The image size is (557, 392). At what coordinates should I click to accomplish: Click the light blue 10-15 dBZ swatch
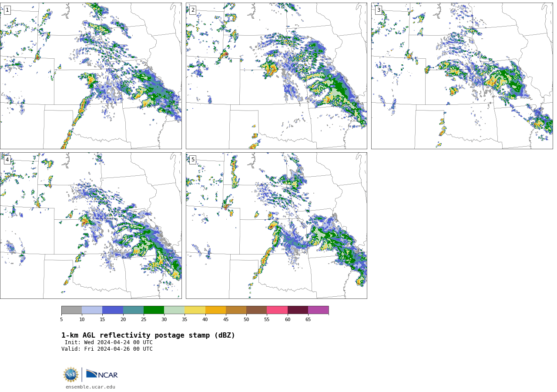[x=92, y=310]
